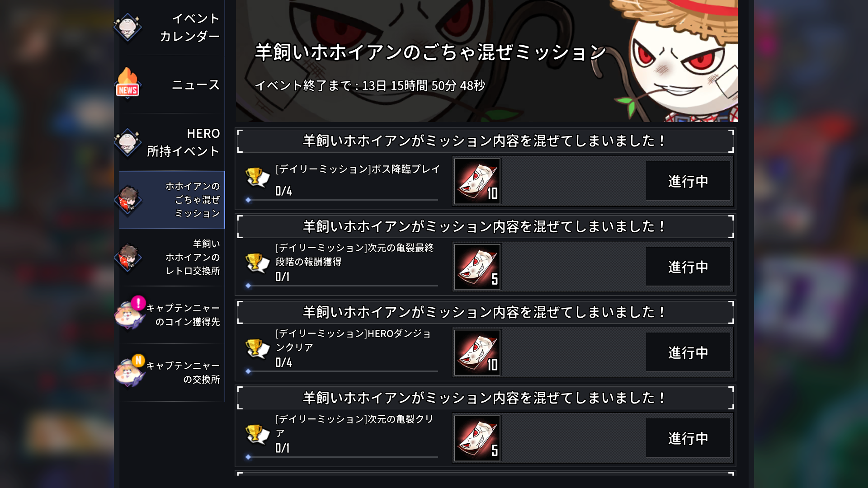The height and width of the screenshot is (488, 868).
Task: Click 進行中 button for ボス降臨プレイ mission
Action: (688, 181)
